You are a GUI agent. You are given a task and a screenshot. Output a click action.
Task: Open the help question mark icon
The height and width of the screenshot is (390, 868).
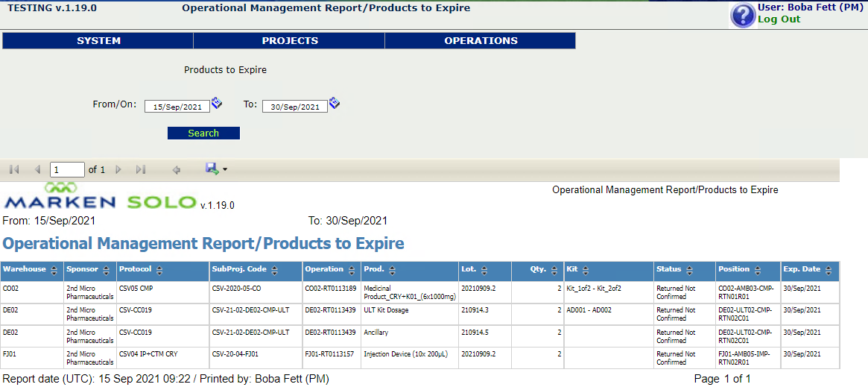point(743,16)
